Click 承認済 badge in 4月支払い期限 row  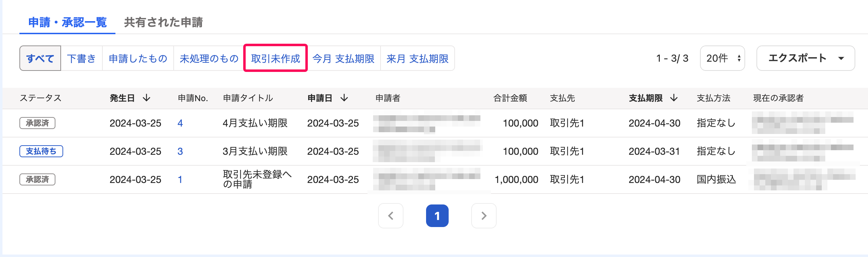(x=37, y=123)
